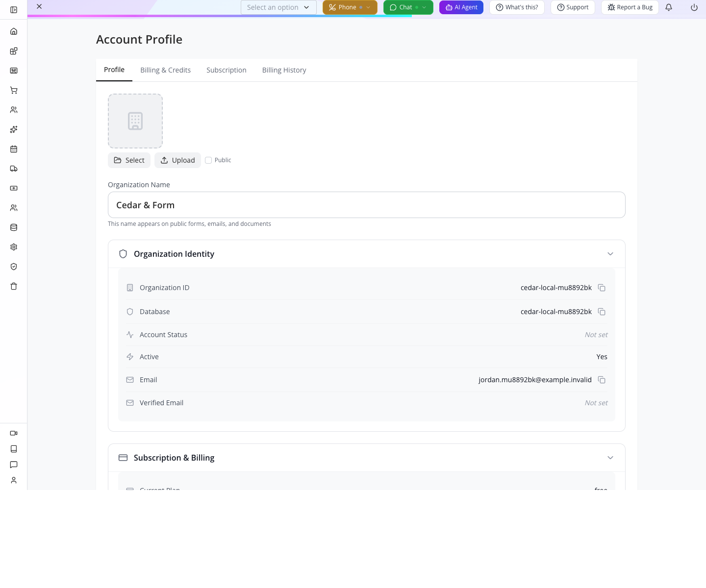Click the Select logo button
This screenshot has height=588, width=706.
[129, 160]
